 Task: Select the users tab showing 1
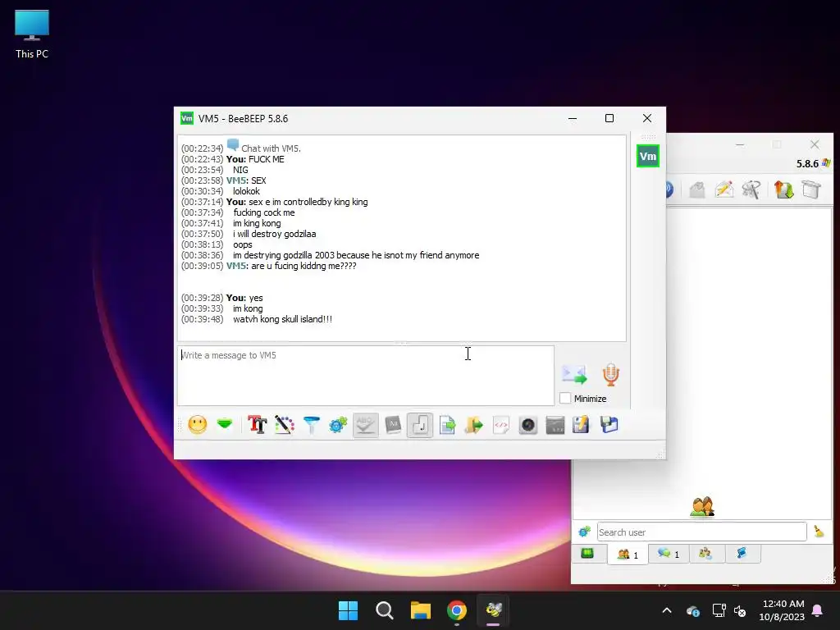tap(628, 554)
